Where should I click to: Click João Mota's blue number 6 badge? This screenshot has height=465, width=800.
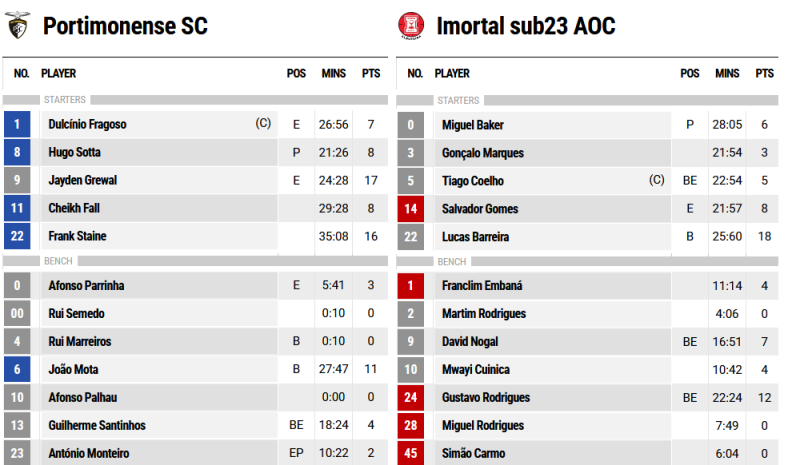tap(17, 369)
